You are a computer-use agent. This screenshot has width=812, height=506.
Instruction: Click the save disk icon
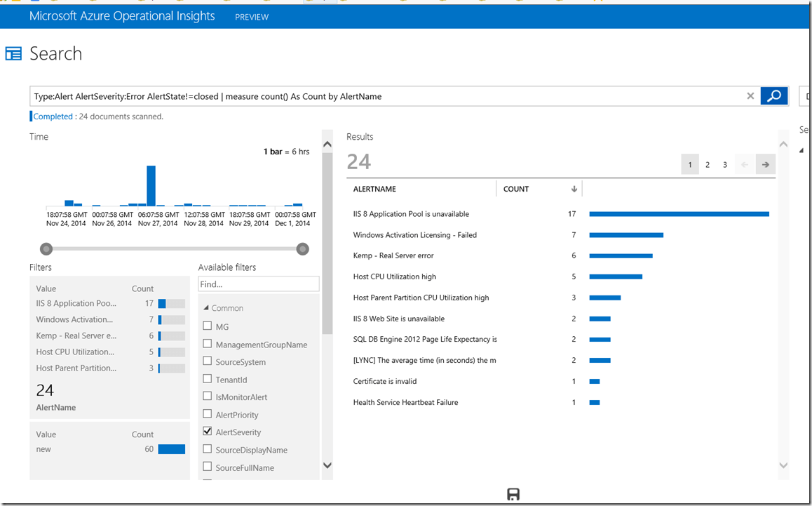click(513, 495)
